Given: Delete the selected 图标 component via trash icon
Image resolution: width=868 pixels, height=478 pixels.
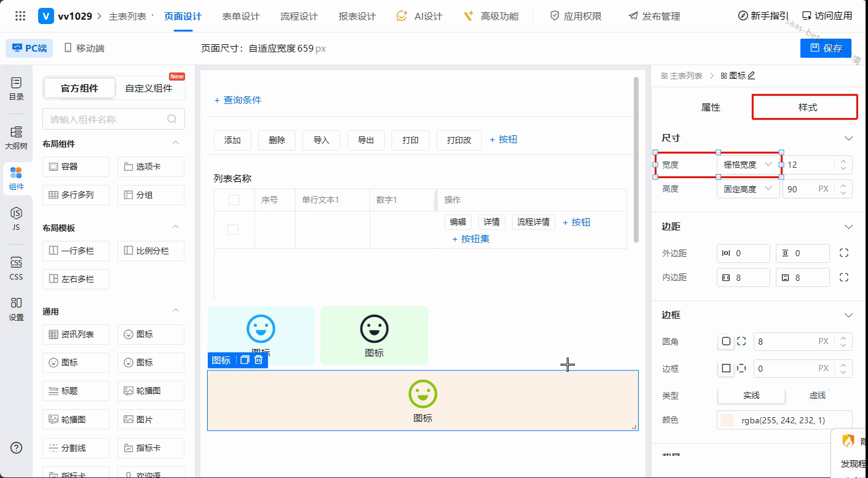Looking at the screenshot, I should pyautogui.click(x=259, y=360).
